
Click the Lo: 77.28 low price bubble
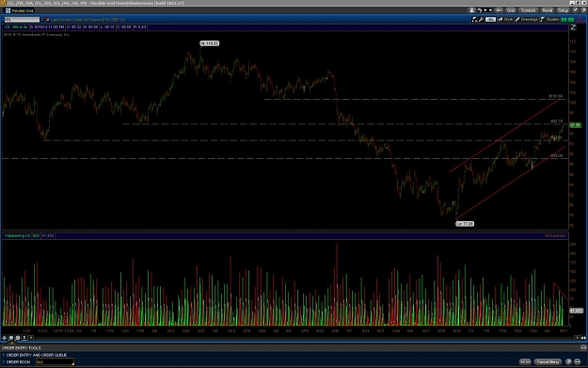[465, 224]
